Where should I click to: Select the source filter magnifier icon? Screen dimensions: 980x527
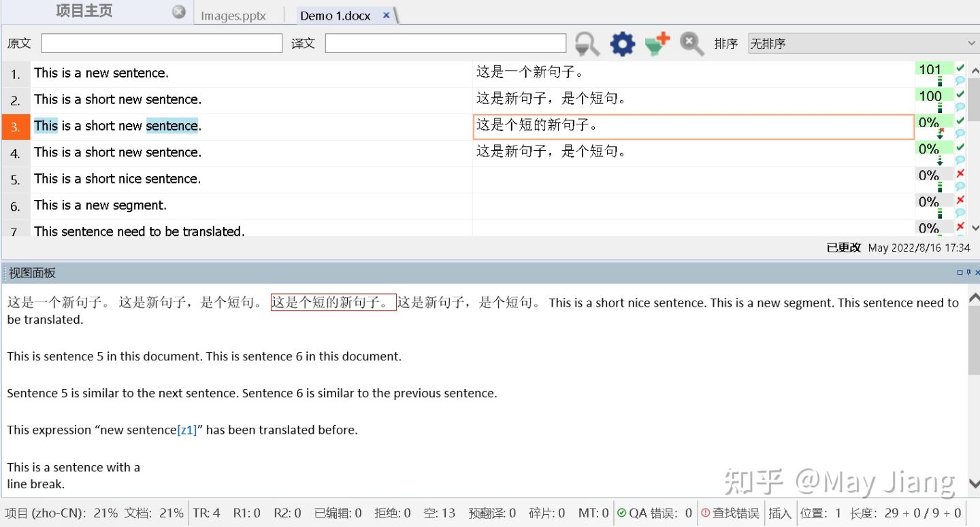[586, 43]
